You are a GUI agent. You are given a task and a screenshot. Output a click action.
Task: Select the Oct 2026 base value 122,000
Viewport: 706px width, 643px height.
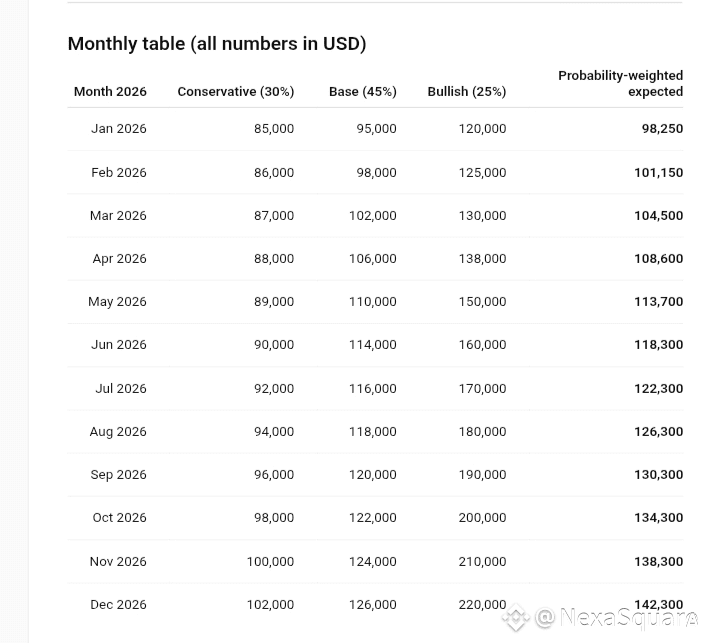coord(372,517)
